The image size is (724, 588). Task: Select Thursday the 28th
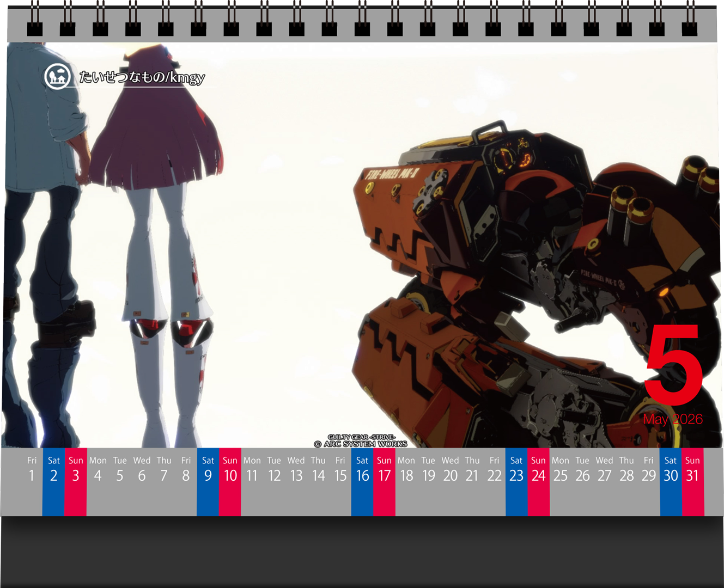626,470
